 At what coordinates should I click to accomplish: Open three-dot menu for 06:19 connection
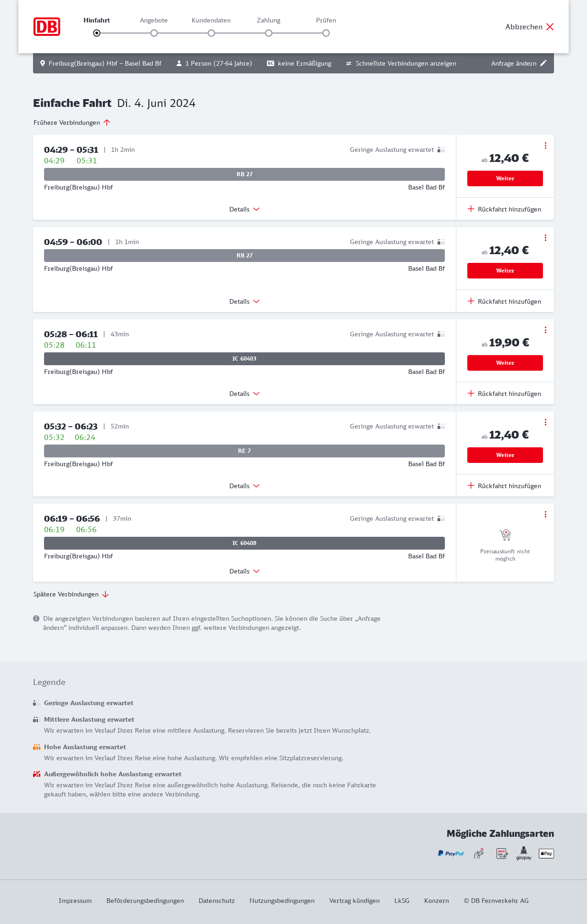(x=545, y=514)
